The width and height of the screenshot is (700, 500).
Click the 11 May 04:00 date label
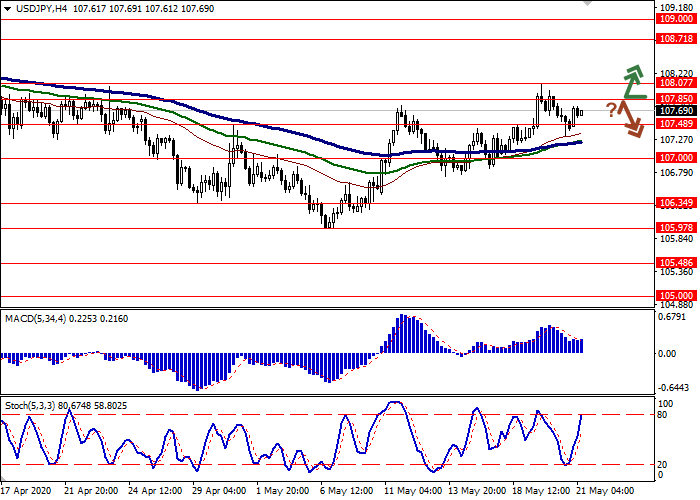411,491
